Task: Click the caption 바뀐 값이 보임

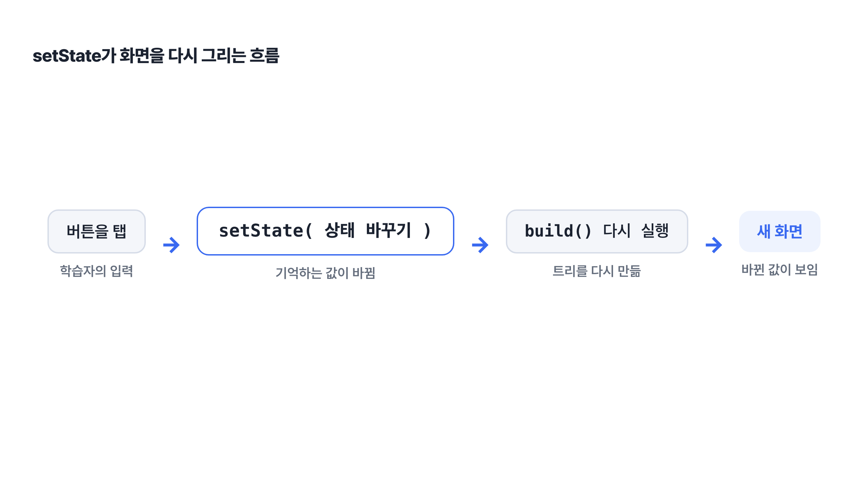Action: point(780,269)
